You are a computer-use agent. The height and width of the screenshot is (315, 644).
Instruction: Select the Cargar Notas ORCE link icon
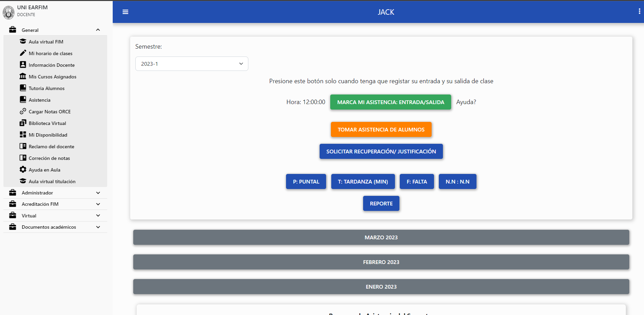[x=23, y=111]
